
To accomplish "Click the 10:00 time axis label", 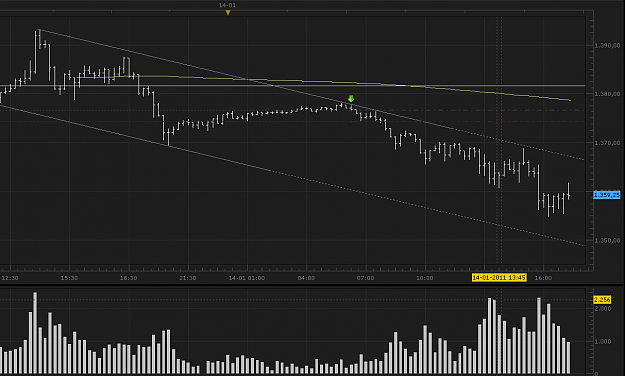I will click(x=425, y=278).
